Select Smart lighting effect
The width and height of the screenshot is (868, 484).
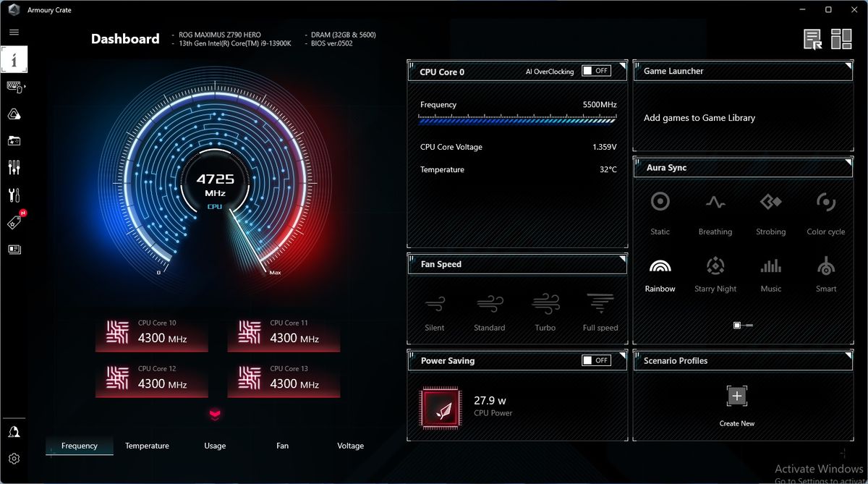826,276
